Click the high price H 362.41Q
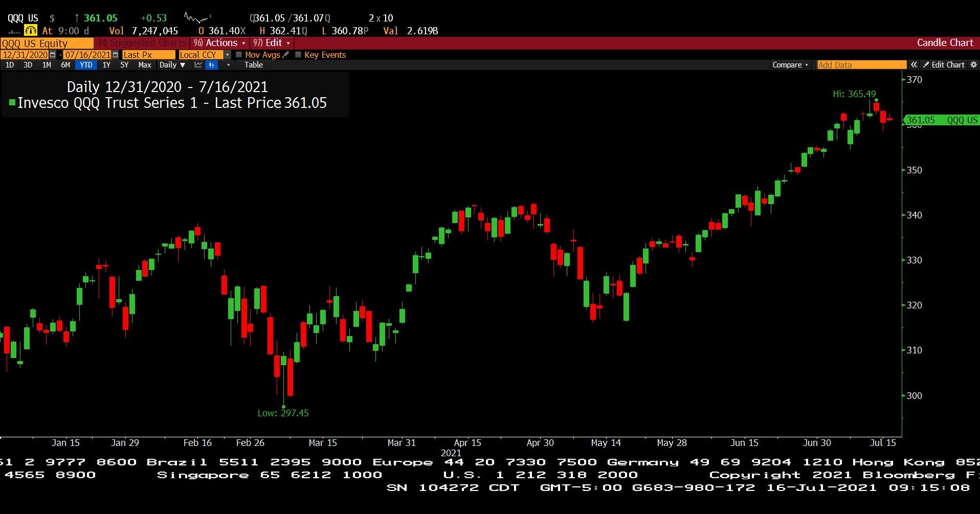Image resolution: width=980 pixels, height=514 pixels. 283,31
